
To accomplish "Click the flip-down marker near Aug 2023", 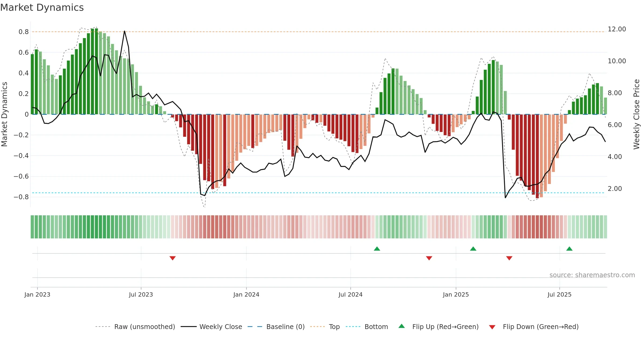I will coord(173,258).
